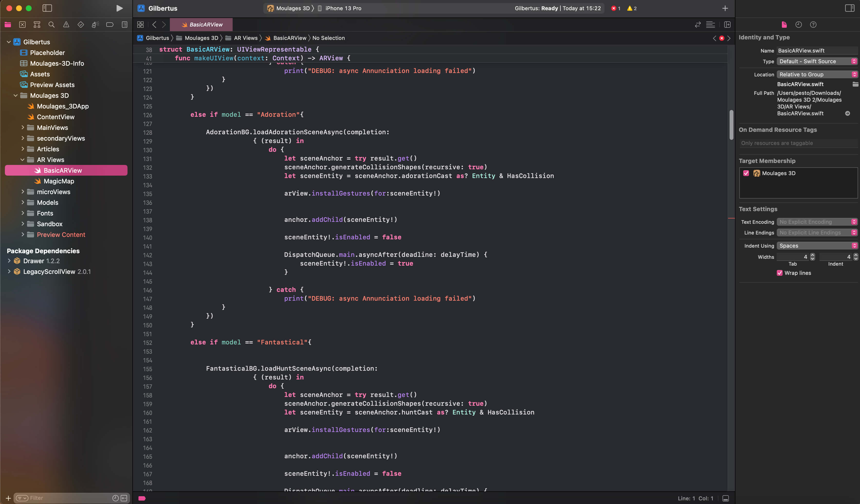Uncheck the Wrap lines option
The image size is (860, 504).
[x=780, y=273]
